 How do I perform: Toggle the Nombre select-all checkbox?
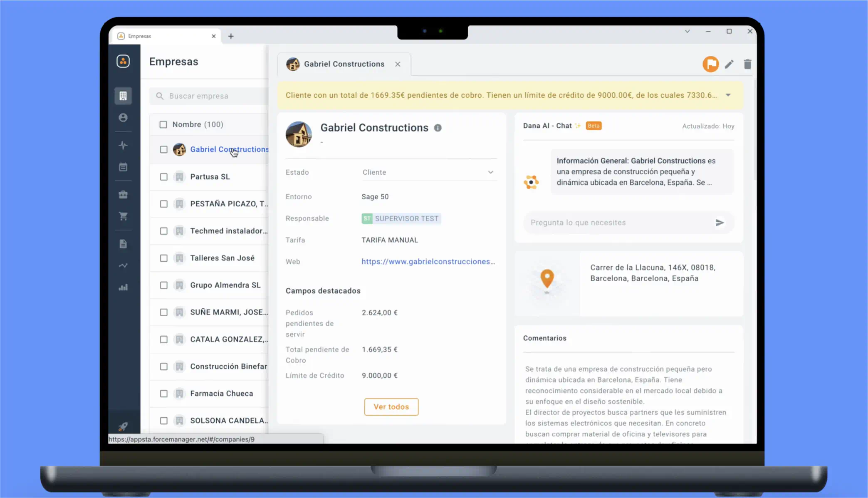pyautogui.click(x=163, y=124)
